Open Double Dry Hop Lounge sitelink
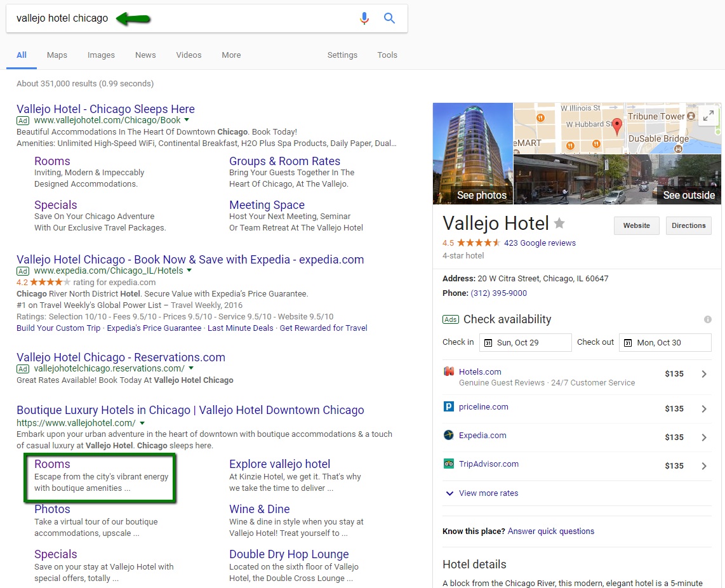The image size is (725, 588). [289, 554]
